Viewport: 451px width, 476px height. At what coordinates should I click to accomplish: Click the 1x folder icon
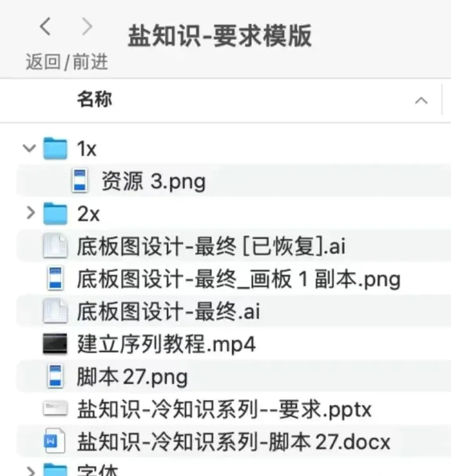click(x=55, y=148)
